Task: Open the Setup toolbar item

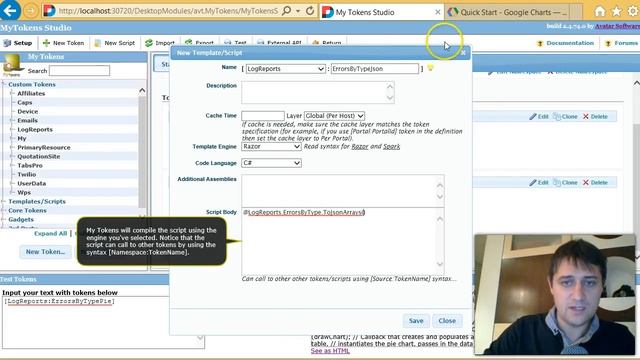Action: tap(18, 43)
